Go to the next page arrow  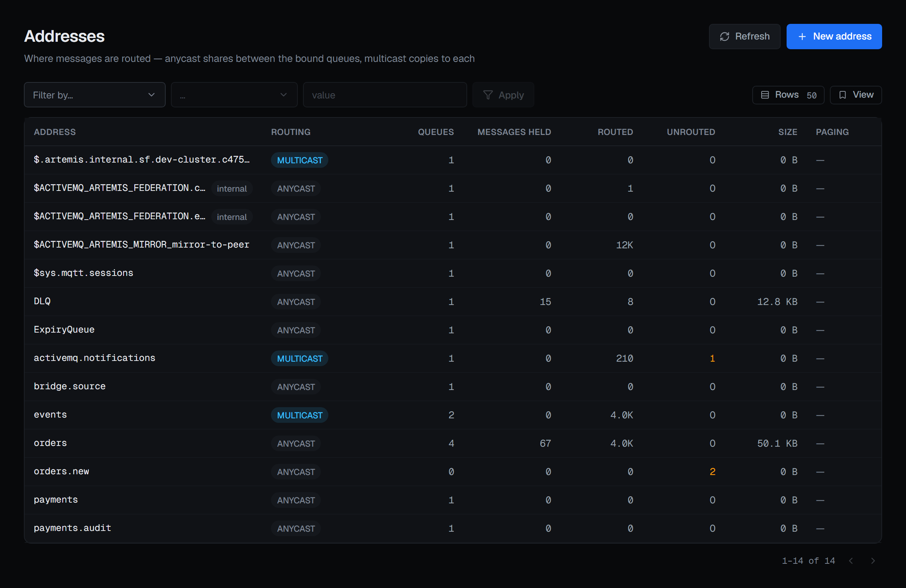[872, 561]
